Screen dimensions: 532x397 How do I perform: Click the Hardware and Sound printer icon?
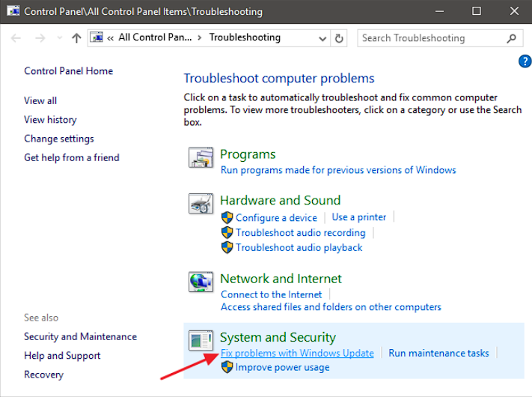(201, 205)
